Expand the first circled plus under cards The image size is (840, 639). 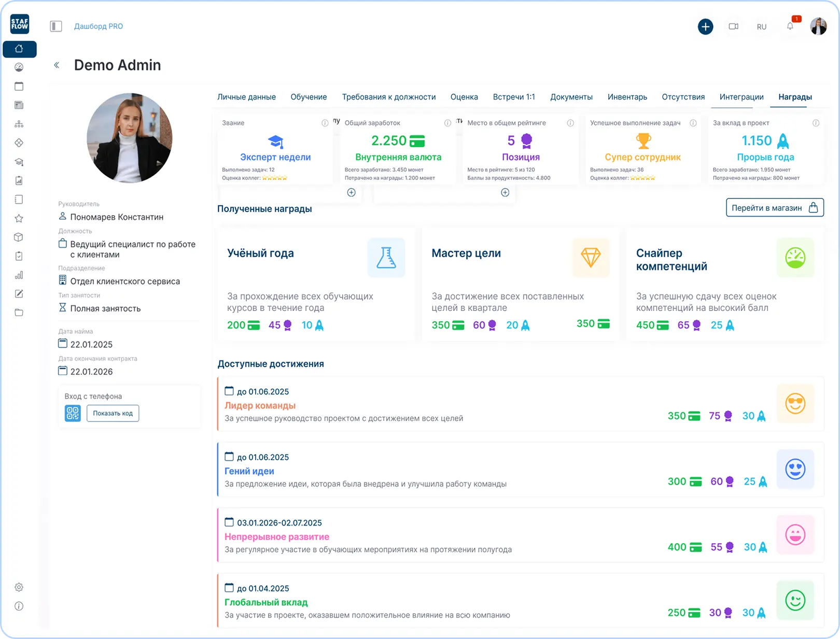tap(351, 192)
